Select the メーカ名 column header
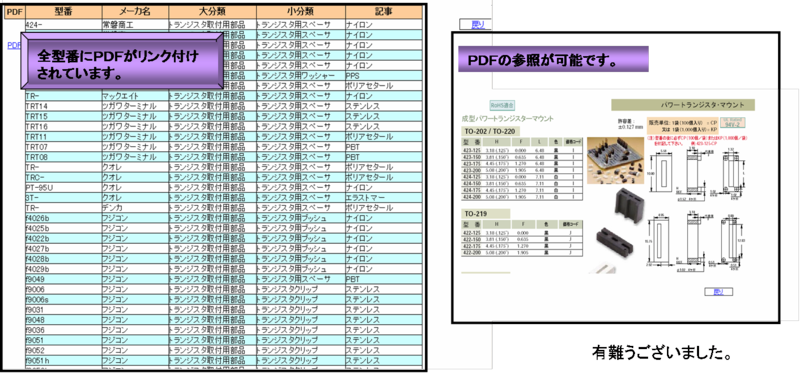800x373 pixels. 135,12
